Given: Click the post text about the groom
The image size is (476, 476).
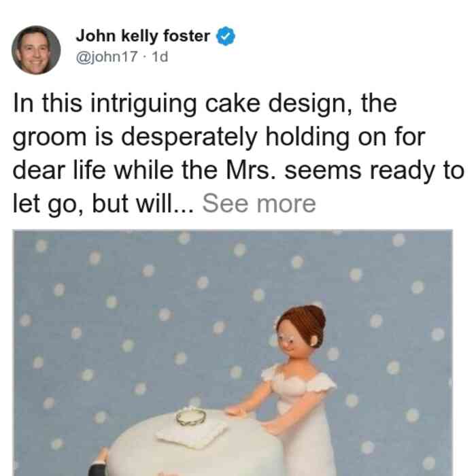Looking at the screenshot, I should [x=238, y=154].
